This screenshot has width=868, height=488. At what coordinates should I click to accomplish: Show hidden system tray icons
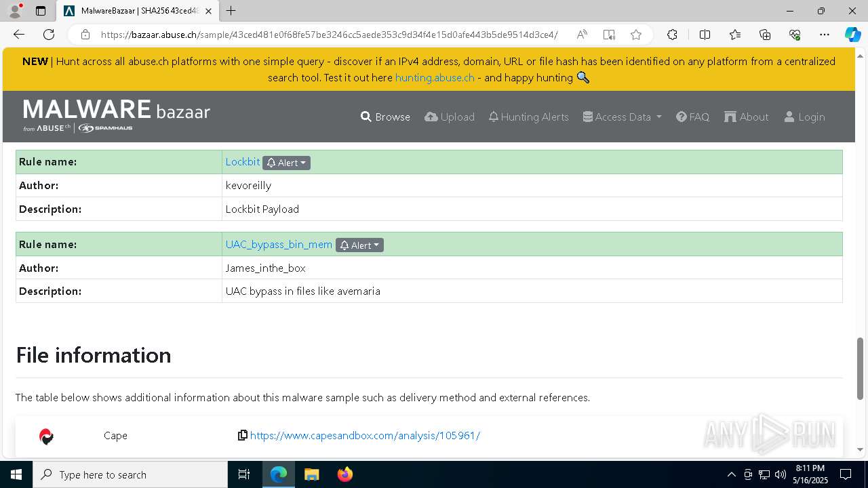tap(731, 474)
